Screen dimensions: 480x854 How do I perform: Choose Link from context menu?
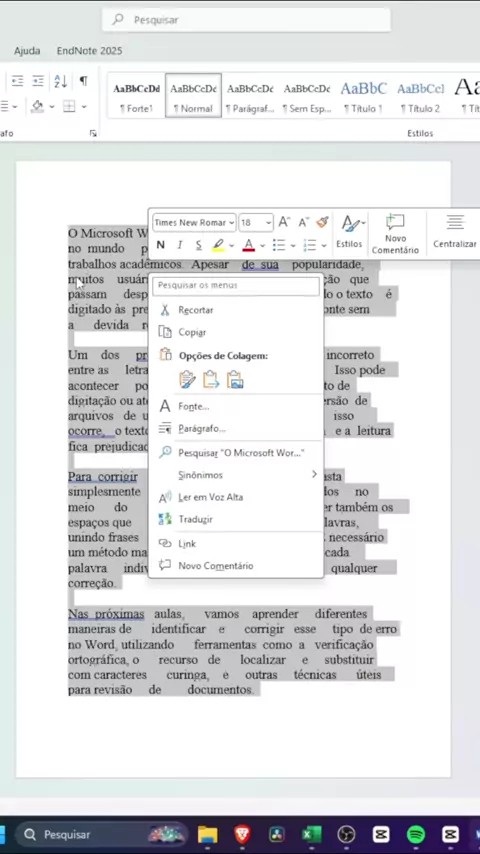pyautogui.click(x=236, y=544)
